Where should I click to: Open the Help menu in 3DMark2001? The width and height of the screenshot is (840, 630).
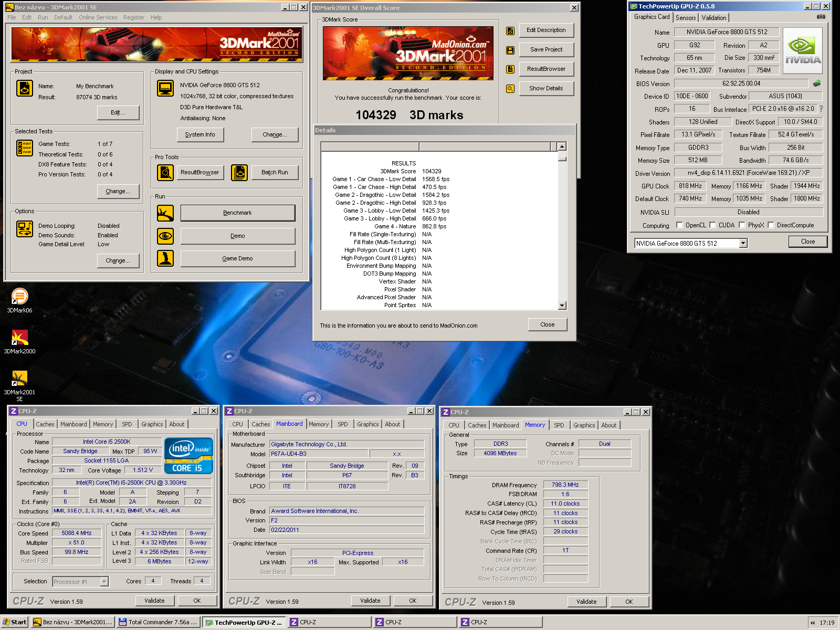pyautogui.click(x=156, y=17)
